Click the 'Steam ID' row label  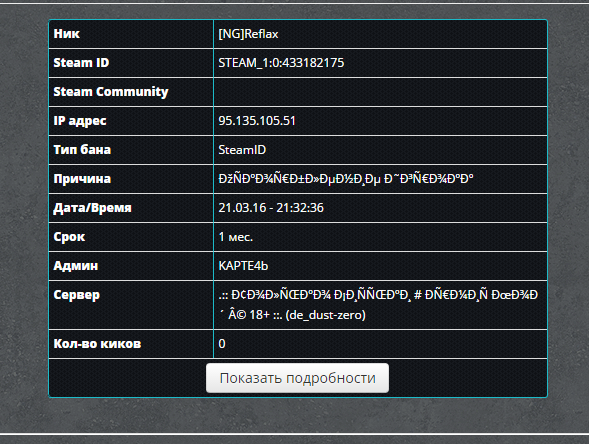point(81,63)
